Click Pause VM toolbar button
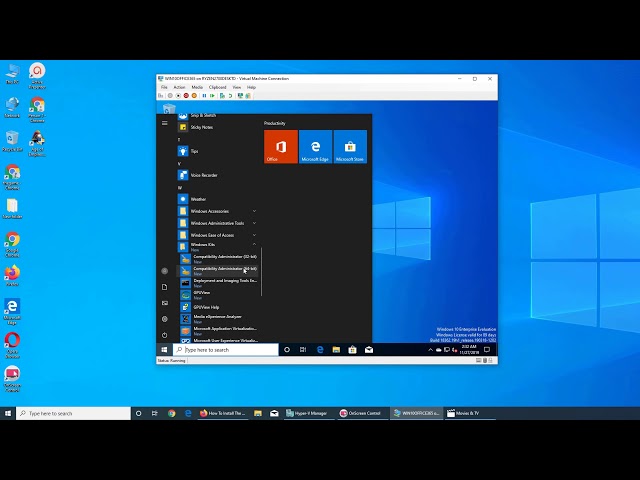Viewport: 640px width, 480px height. pyautogui.click(x=204, y=96)
